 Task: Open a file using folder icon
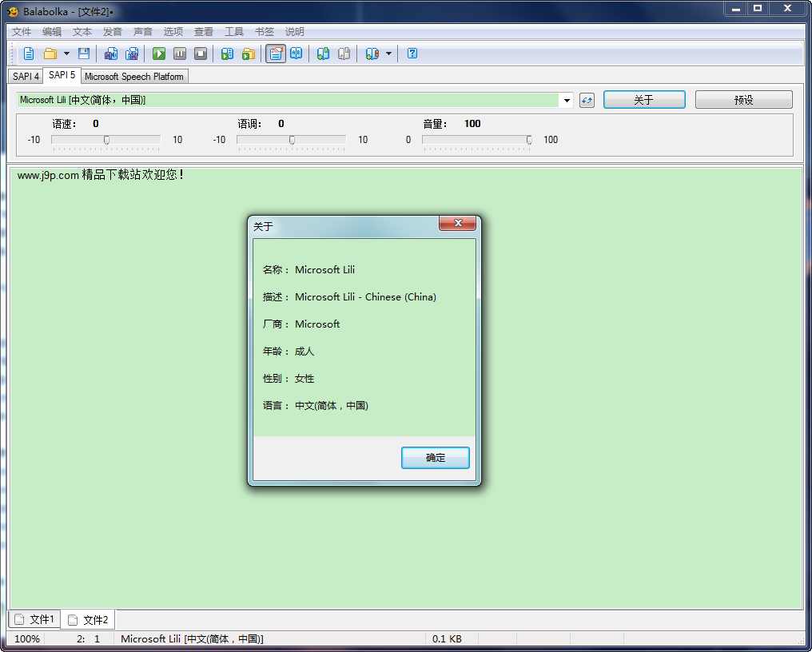50,54
